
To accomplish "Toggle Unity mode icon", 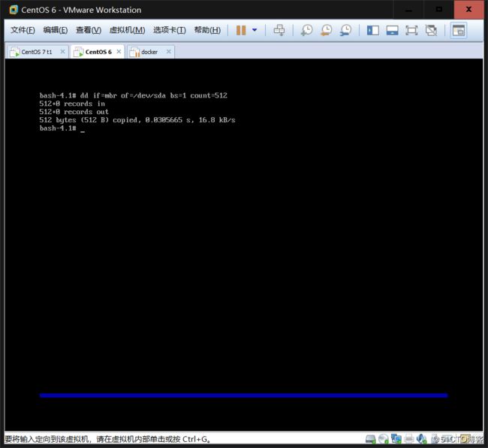I will click(431, 30).
